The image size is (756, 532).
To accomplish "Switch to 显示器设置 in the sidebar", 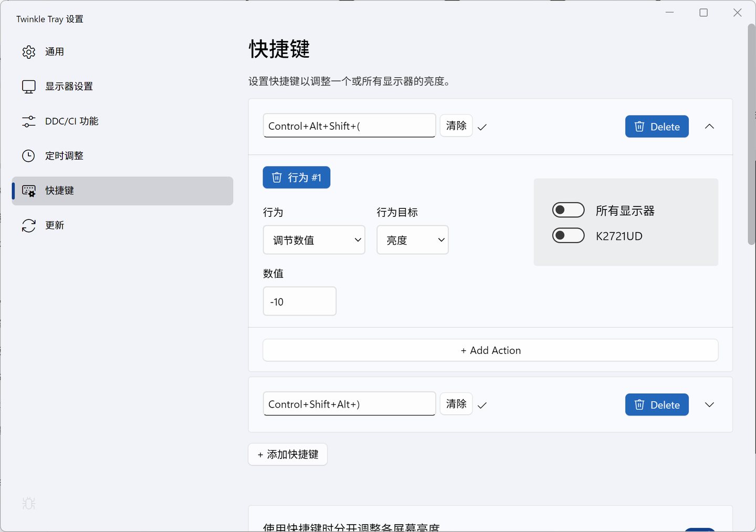I will click(68, 86).
